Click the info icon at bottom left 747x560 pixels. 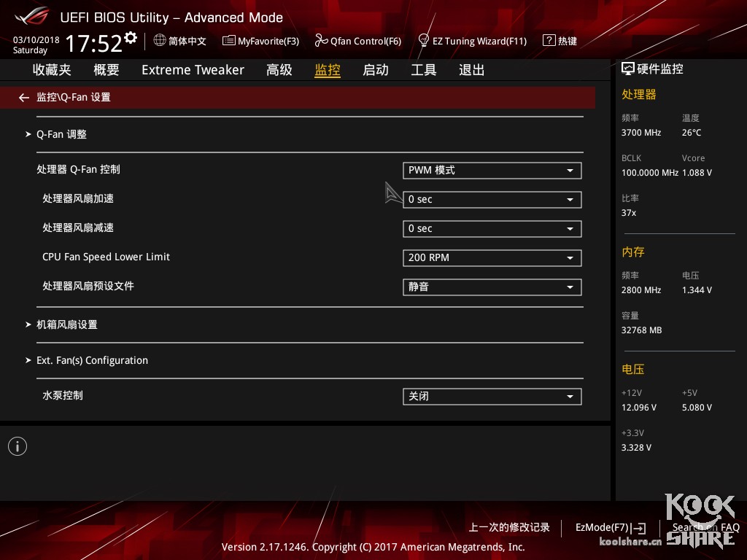click(18, 446)
